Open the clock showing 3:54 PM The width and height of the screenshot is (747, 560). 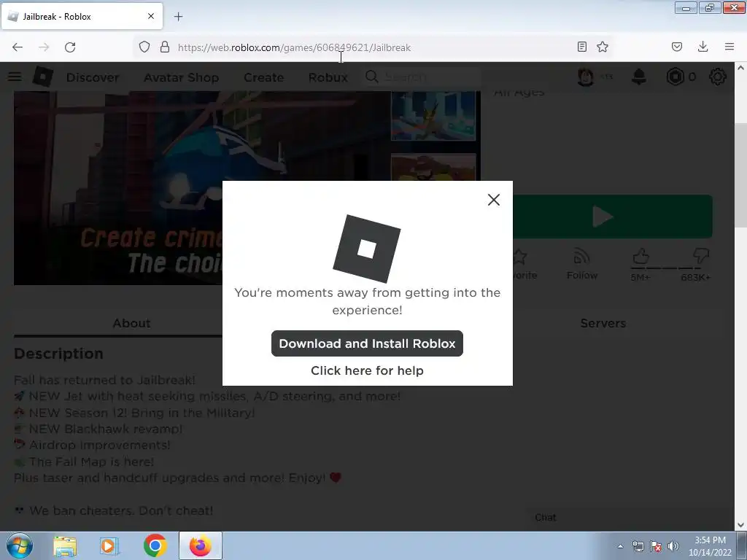tap(710, 546)
